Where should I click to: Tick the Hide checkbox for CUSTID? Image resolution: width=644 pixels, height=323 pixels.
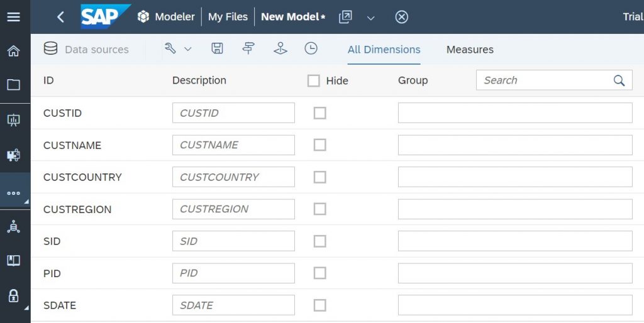click(x=320, y=113)
